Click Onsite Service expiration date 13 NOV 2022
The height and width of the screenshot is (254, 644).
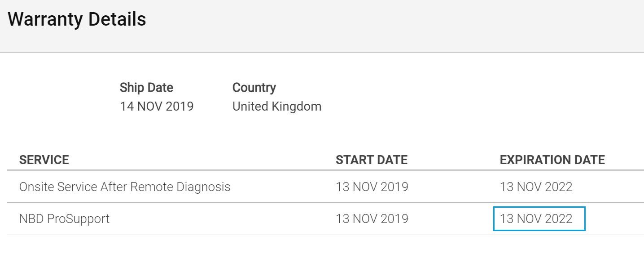(x=536, y=187)
